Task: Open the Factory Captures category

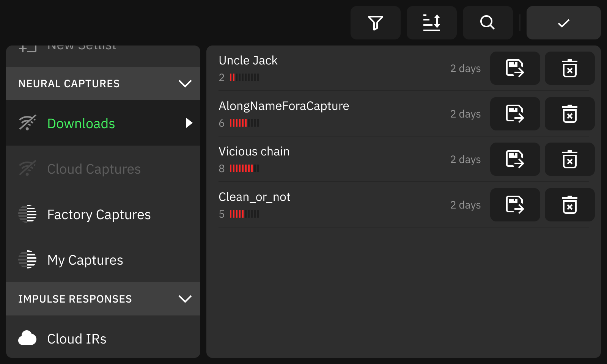Action: click(99, 215)
